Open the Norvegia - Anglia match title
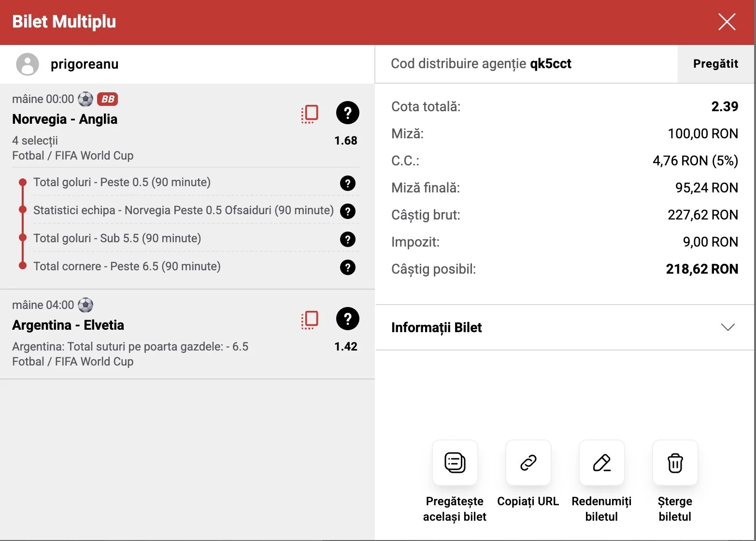The width and height of the screenshot is (756, 541). pos(65,119)
